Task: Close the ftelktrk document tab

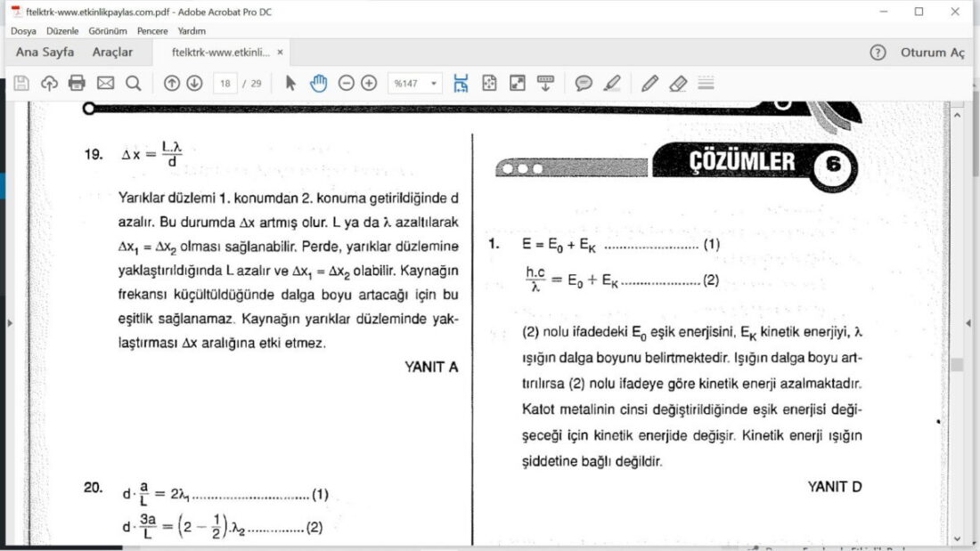Action: point(280,53)
